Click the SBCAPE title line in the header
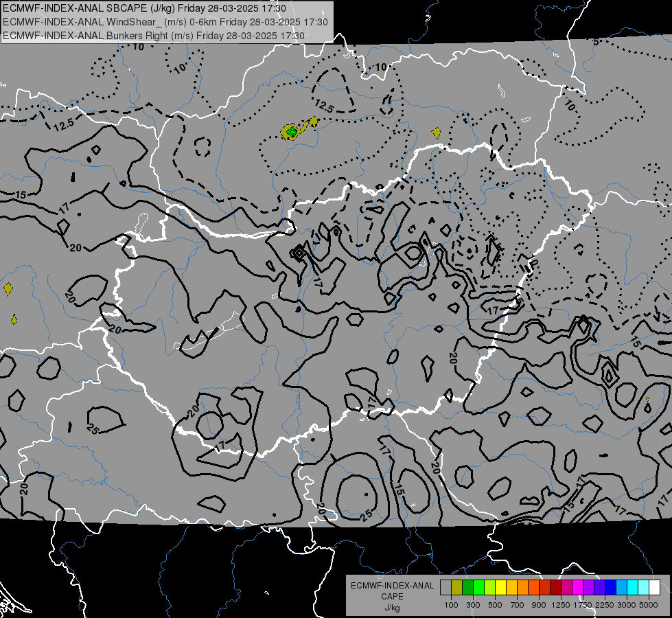Image resolution: width=672 pixels, height=618 pixels. pyautogui.click(x=144, y=8)
